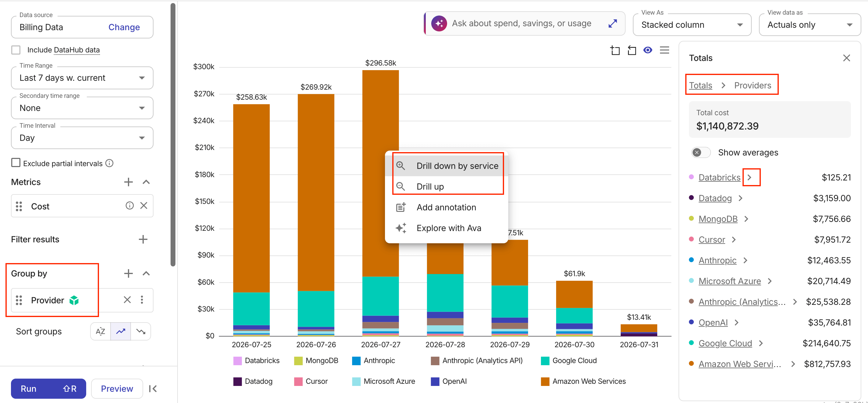Click the Amazon Web Services legend color swatch
The height and width of the screenshot is (403, 868).
545,381
